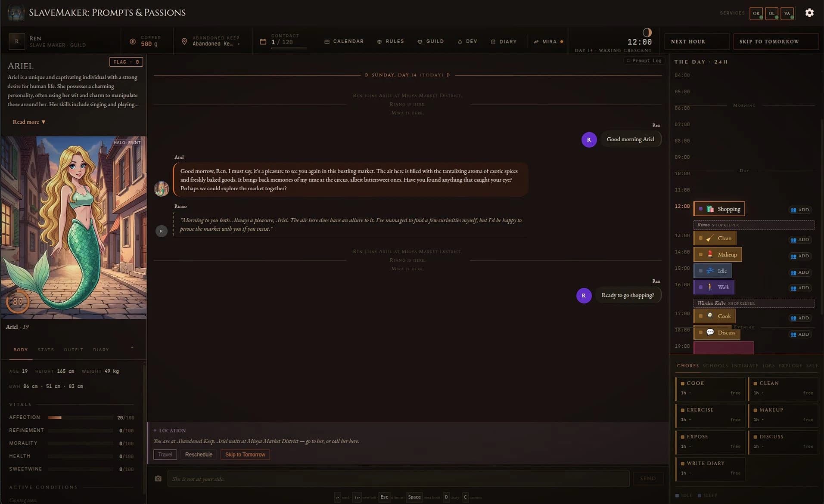The image size is (824, 504).
Task: Select the Explore activity tab
Action: pos(790,366)
